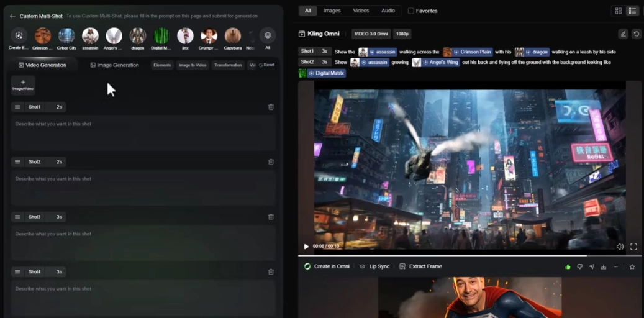Open the Shot3 duration 3s selector

tap(59, 217)
